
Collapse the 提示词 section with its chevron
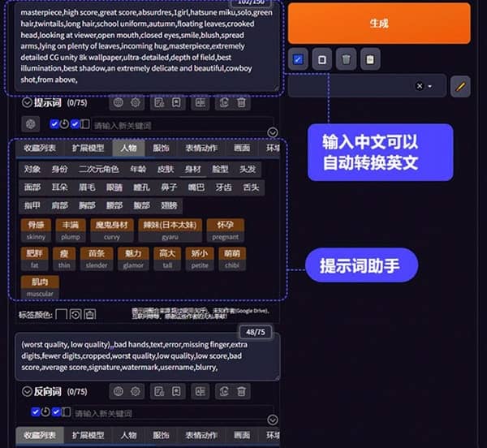[x=27, y=103]
